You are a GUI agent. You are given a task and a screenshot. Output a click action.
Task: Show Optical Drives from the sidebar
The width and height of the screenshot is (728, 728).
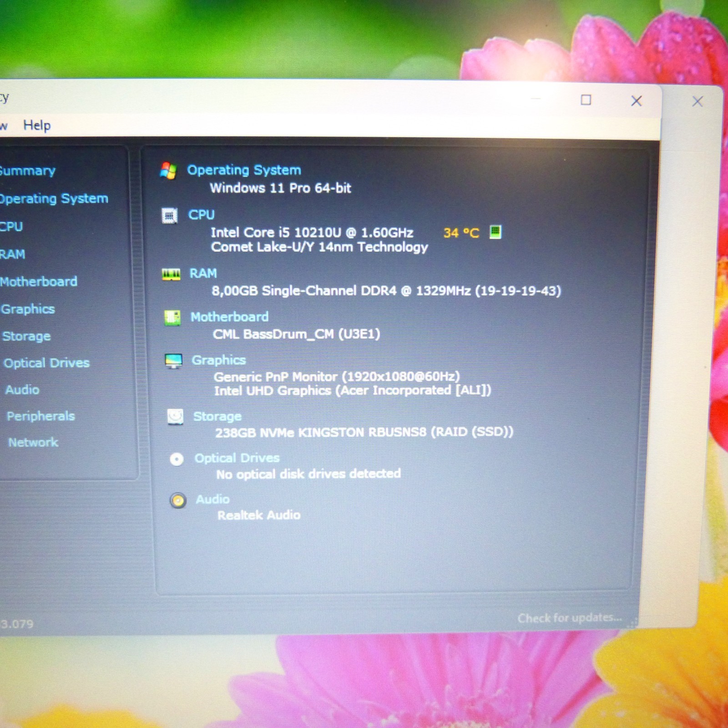tap(46, 363)
